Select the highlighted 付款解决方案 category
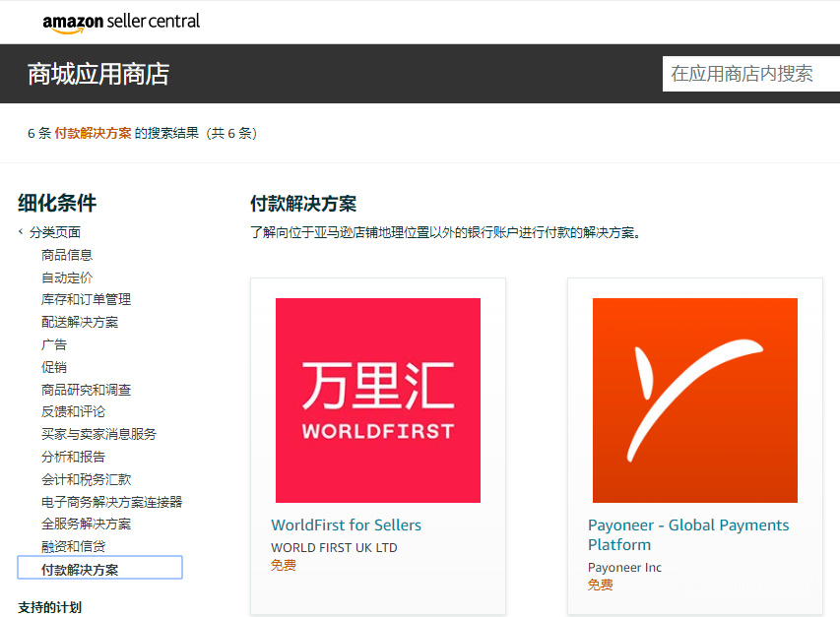This screenshot has height=617, width=840. 100,568
